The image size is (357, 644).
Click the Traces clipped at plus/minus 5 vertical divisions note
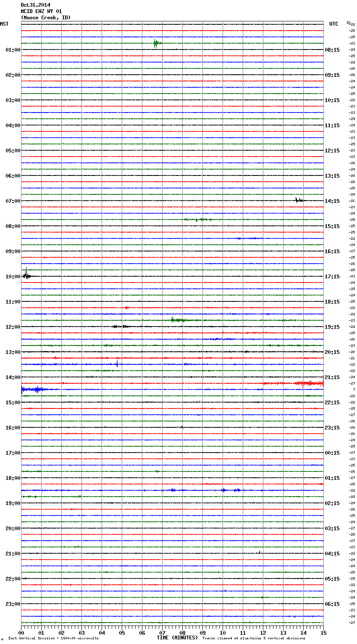coord(254,638)
